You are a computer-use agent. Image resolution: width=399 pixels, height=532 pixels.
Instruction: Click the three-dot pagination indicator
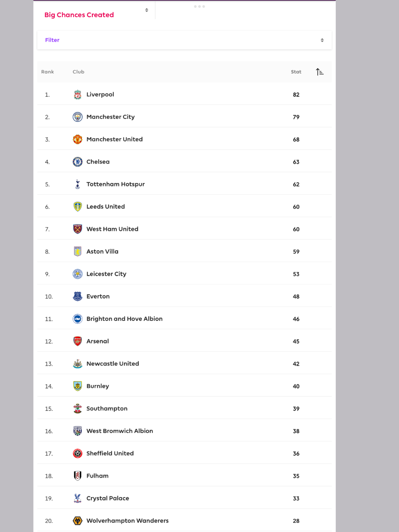pyautogui.click(x=199, y=6)
